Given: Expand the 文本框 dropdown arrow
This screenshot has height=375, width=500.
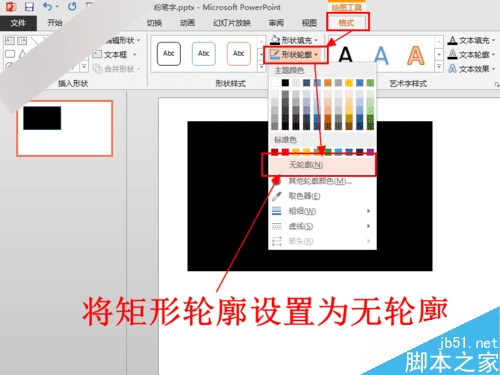Looking at the screenshot, I should tap(135, 54).
